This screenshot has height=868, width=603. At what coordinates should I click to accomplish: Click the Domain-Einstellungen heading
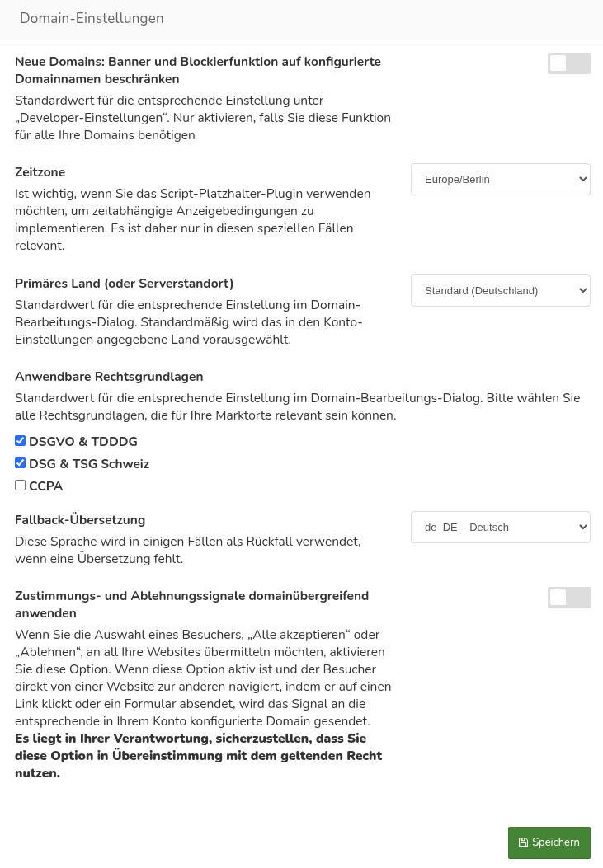coord(92,18)
